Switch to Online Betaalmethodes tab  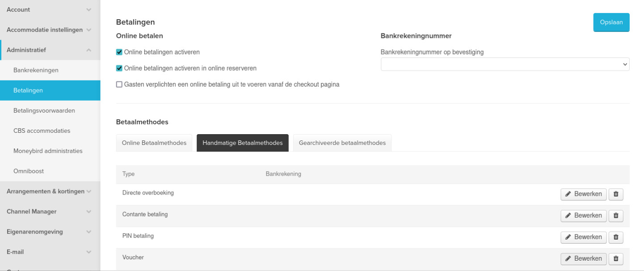coord(154,143)
